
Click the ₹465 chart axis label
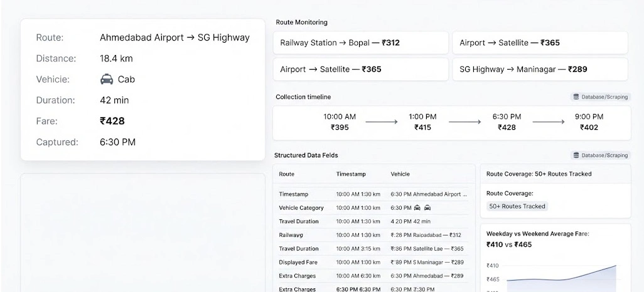click(x=493, y=279)
